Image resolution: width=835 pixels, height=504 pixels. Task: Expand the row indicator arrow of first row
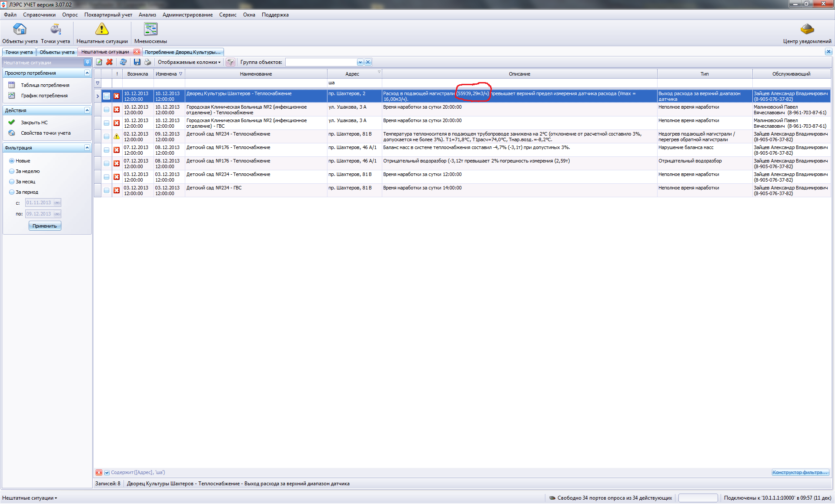point(97,96)
